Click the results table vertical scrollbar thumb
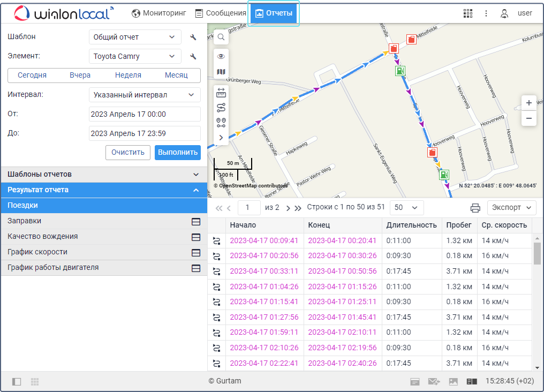 click(537, 253)
